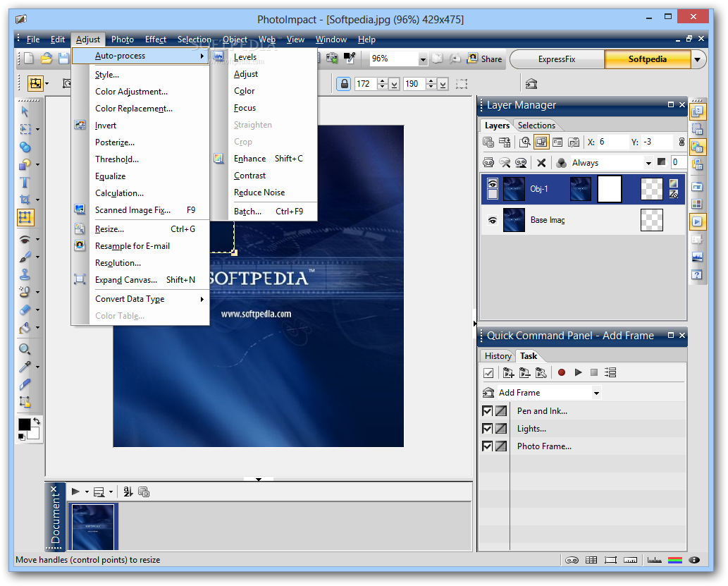Screen dimensions: 728x586
Task: Select the Pick tool arrow
Action: [25, 111]
